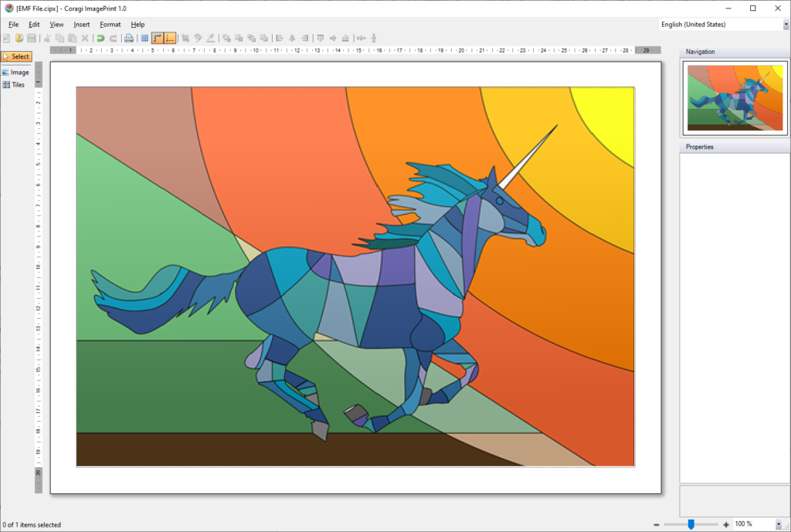791x532 pixels.
Task: Open the View menu
Action: point(56,25)
